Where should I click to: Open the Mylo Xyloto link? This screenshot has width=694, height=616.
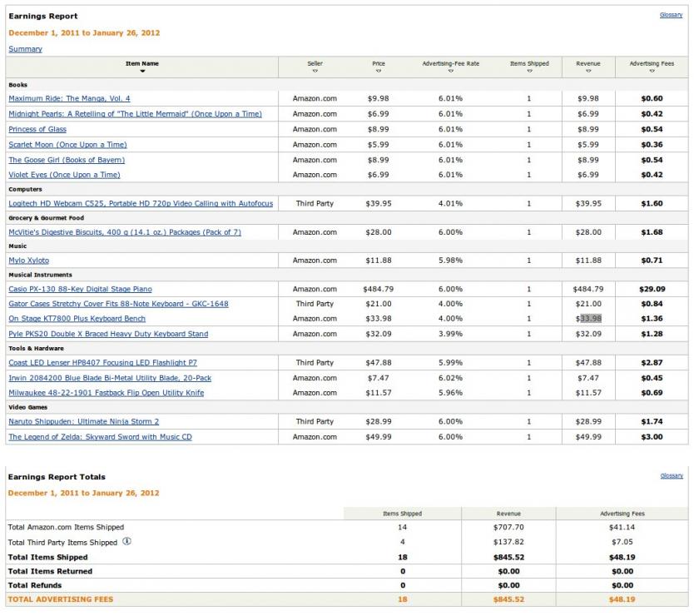point(29,261)
